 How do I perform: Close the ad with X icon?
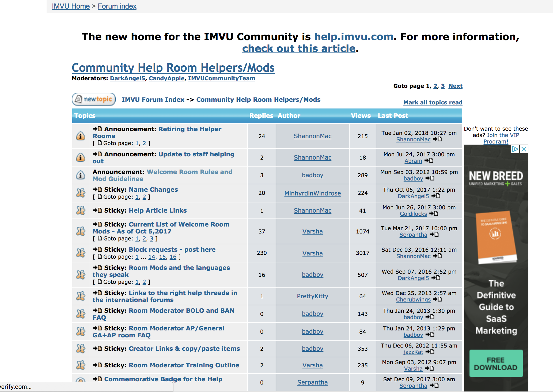[524, 149]
